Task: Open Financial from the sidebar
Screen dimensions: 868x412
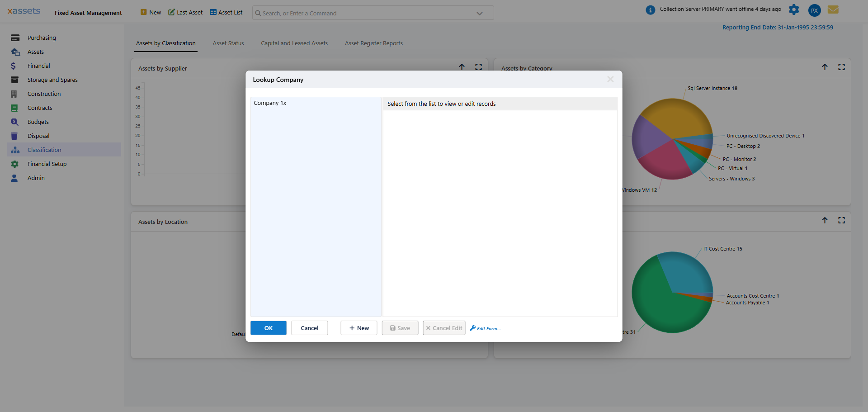Action: point(38,66)
